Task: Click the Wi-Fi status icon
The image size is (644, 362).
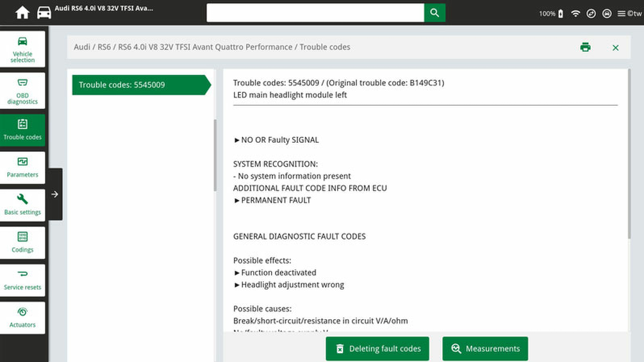Action: click(575, 13)
